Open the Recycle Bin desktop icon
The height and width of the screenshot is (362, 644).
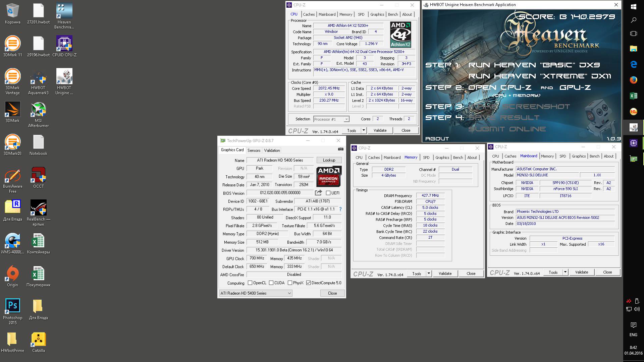pyautogui.click(x=12, y=13)
